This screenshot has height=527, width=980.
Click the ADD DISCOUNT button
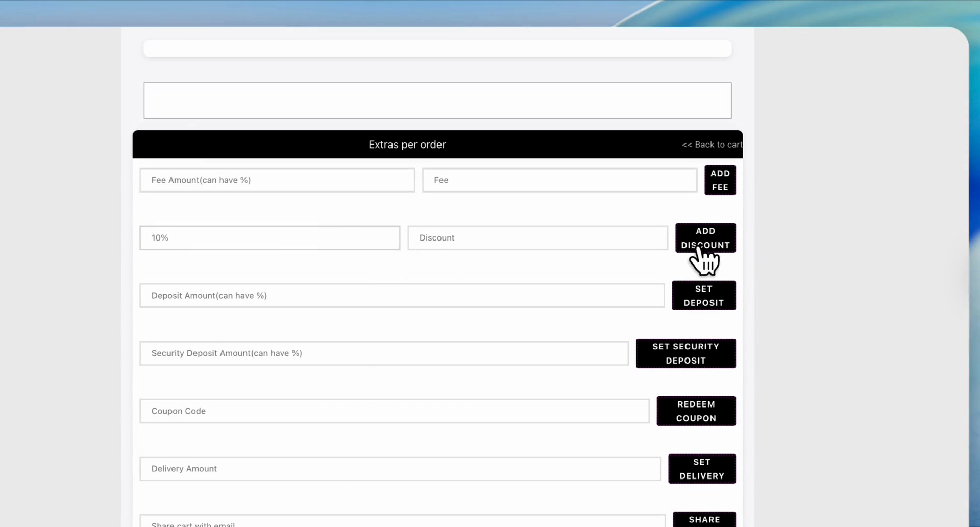pos(705,237)
